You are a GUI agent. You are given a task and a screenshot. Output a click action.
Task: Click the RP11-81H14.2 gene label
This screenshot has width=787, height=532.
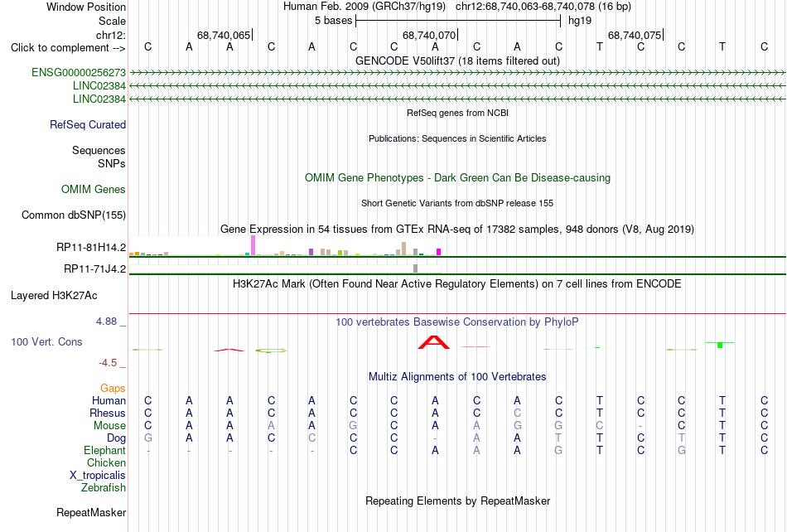(x=91, y=248)
